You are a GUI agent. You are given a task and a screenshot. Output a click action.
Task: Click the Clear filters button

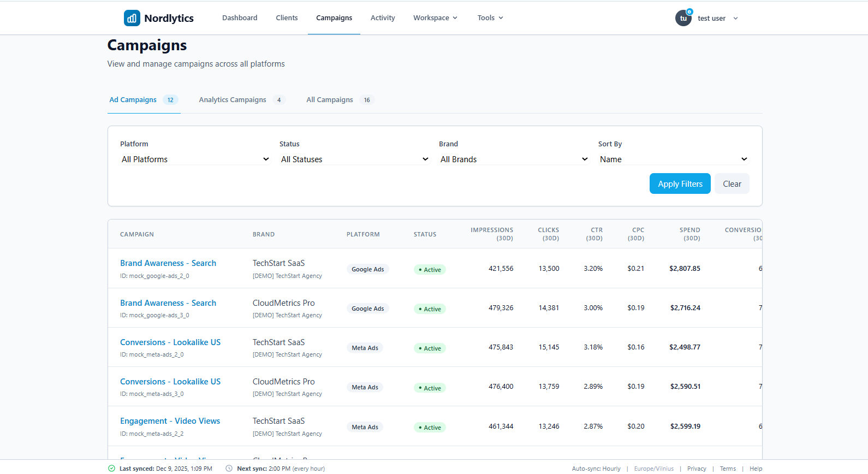(x=732, y=184)
